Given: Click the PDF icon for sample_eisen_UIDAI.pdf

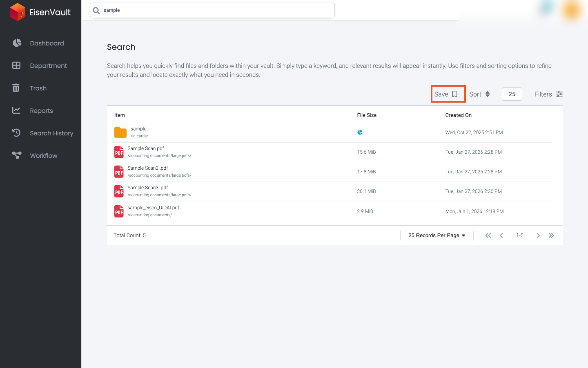Looking at the screenshot, I should [x=119, y=211].
